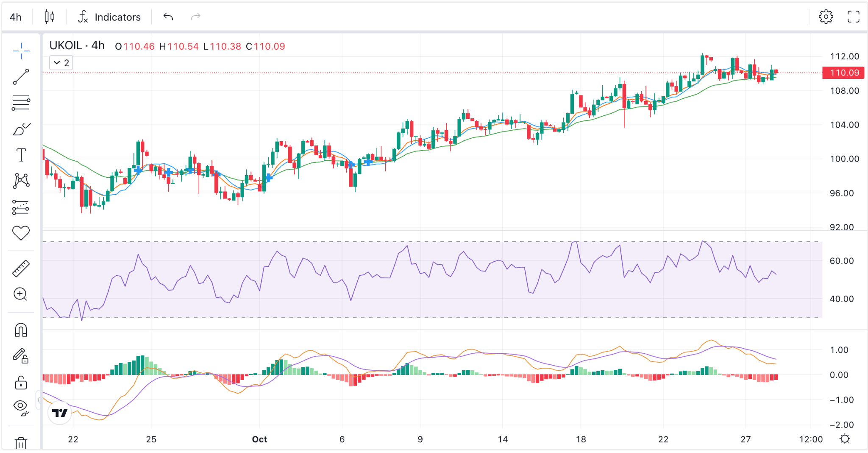Click the 12:00 label on the time axis
Viewport: 868px width, 453px height.
[811, 439]
